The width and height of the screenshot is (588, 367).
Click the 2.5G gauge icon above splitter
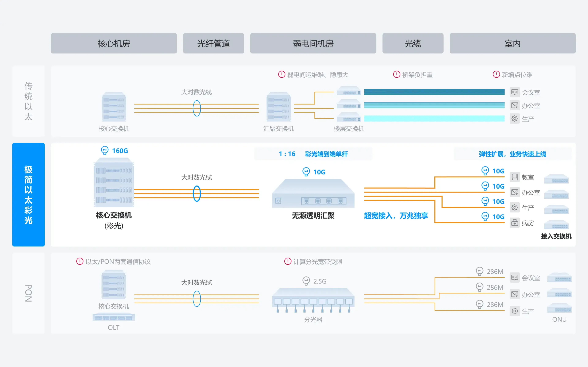(x=306, y=281)
